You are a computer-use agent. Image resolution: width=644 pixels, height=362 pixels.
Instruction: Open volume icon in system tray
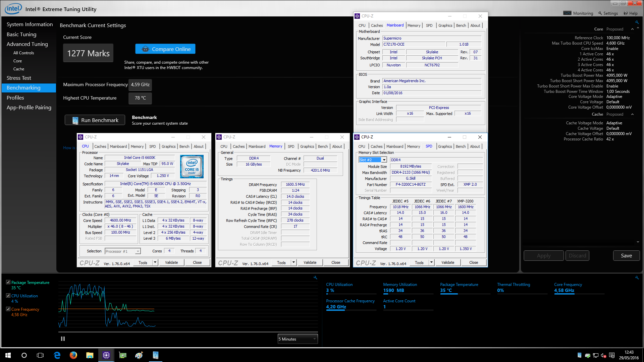point(603,355)
